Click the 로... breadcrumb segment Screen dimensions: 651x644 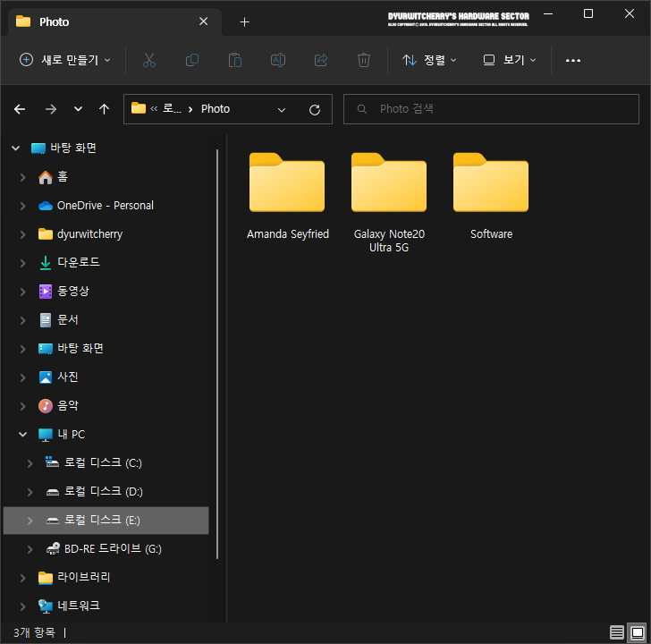[x=172, y=109]
